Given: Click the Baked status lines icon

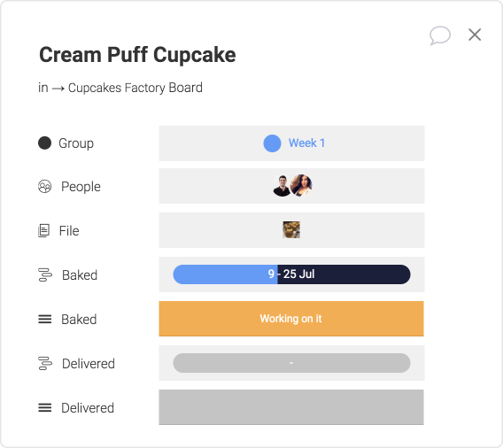Looking at the screenshot, I should 44,319.
